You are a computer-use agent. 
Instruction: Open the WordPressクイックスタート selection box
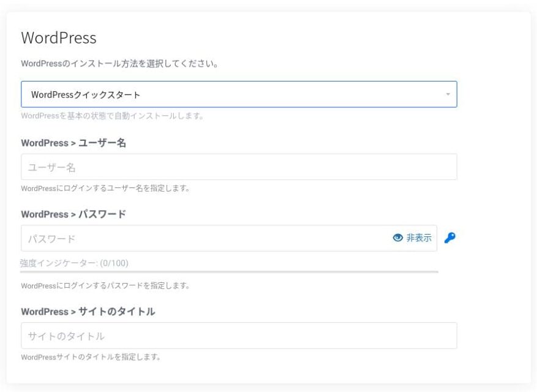click(233, 94)
